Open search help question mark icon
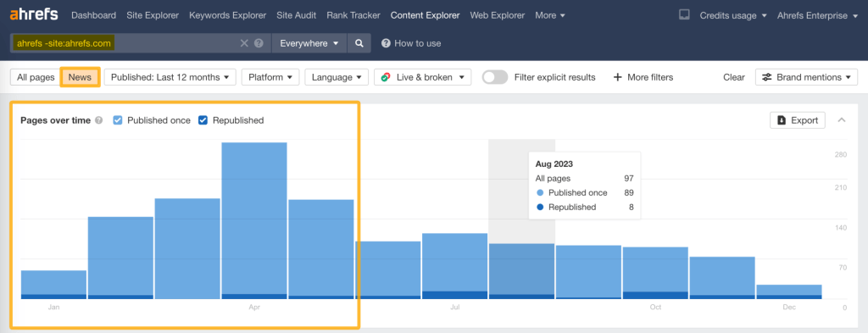This screenshot has height=333, width=868. pos(259,43)
